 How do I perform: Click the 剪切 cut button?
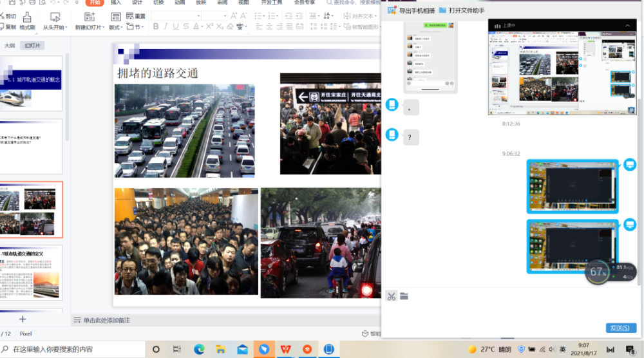(8, 16)
